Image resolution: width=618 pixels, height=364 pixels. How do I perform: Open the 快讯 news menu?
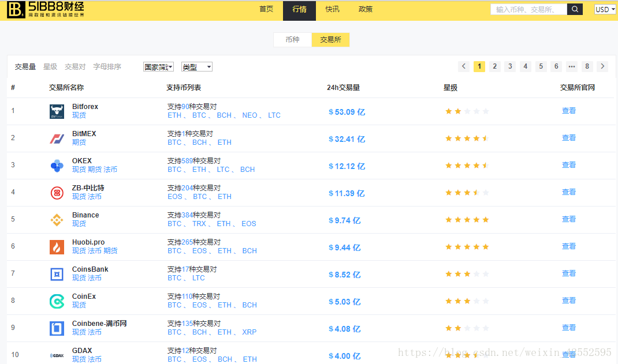pos(332,9)
